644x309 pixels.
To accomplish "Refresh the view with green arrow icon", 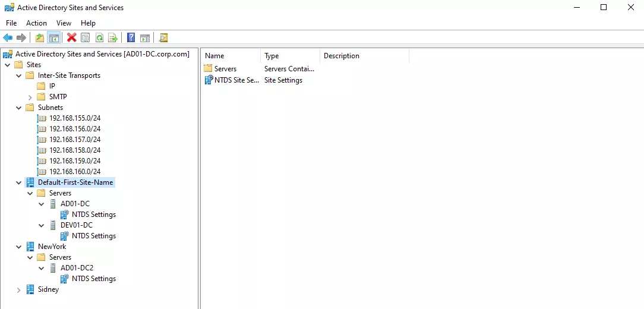I will point(99,38).
